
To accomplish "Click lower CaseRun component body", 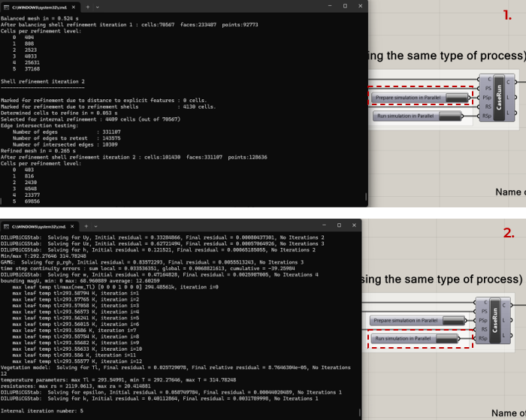I will coord(494,320).
